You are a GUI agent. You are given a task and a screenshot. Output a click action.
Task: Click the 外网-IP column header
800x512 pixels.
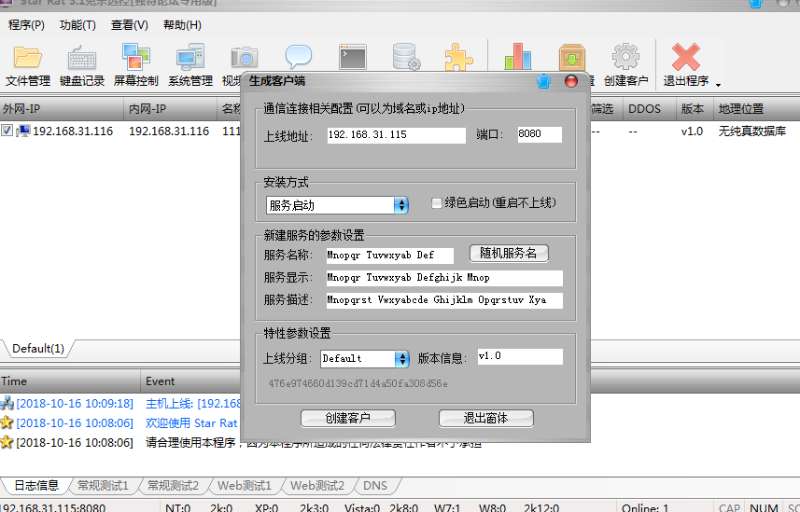[x=61, y=109]
